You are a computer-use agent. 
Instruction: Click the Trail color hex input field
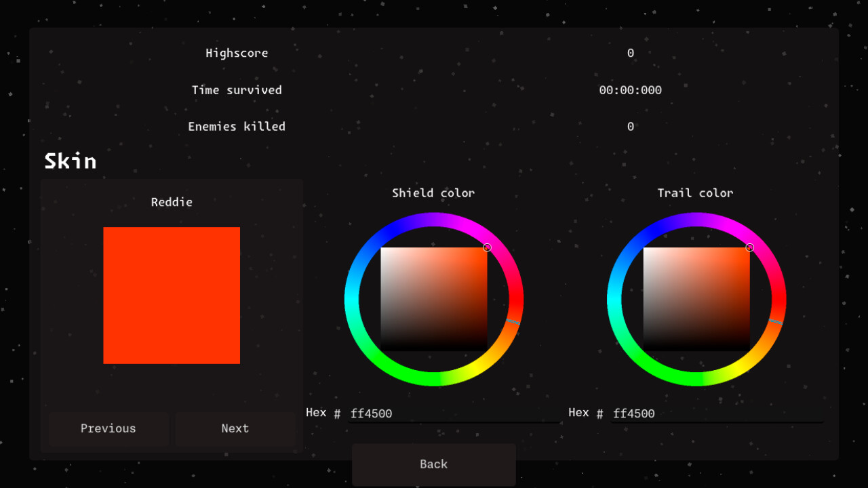tap(716, 413)
